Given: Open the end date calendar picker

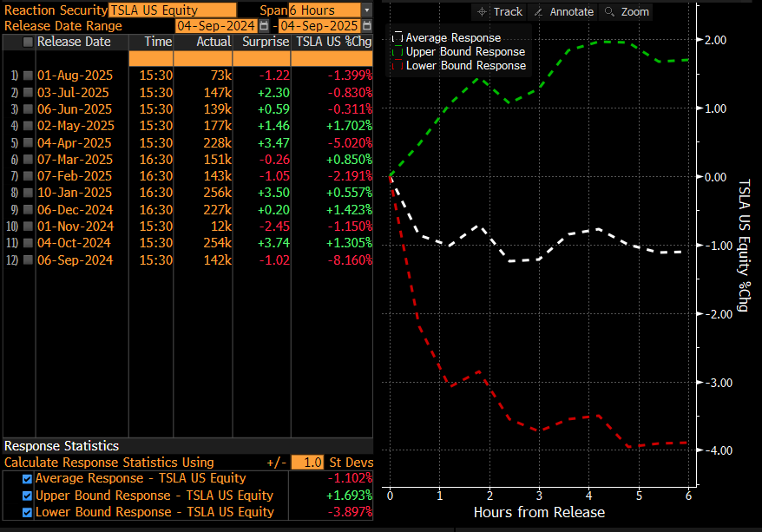Looking at the screenshot, I should tap(367, 26).
